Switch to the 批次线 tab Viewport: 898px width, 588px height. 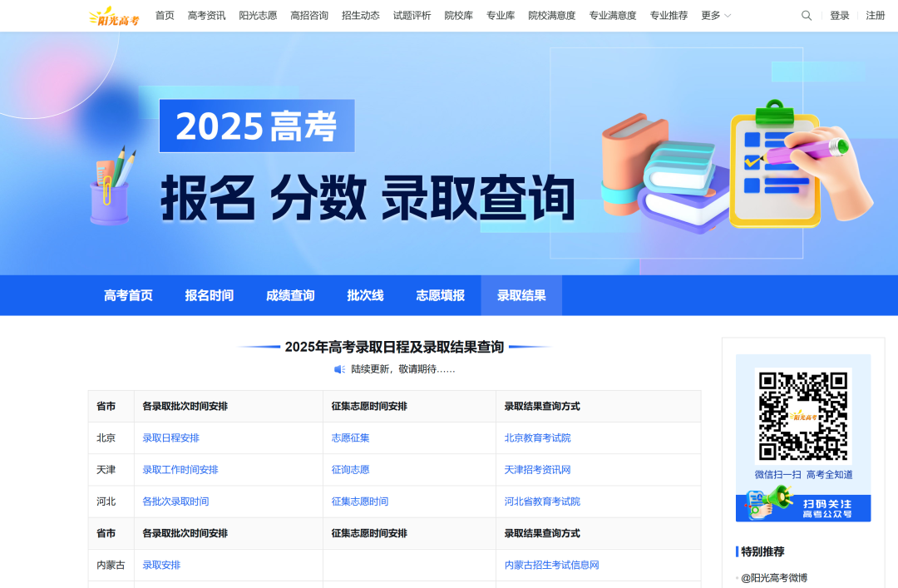click(364, 295)
